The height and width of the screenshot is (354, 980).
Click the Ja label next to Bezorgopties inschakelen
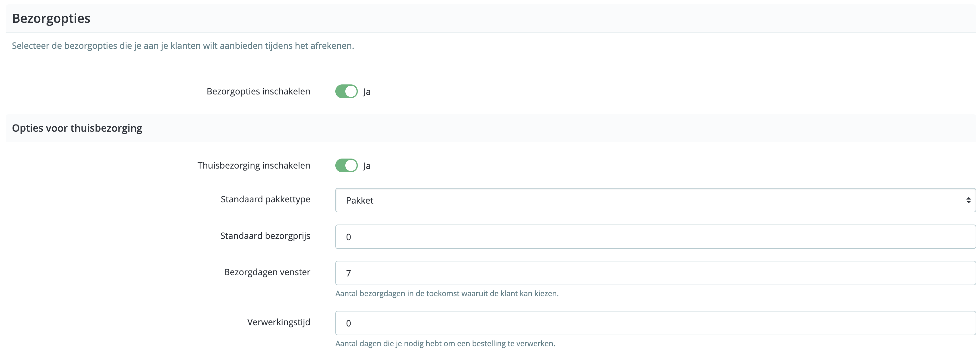[x=367, y=91]
